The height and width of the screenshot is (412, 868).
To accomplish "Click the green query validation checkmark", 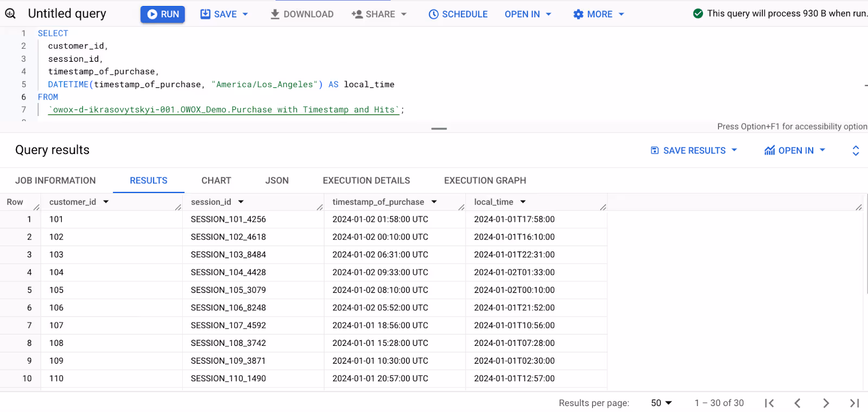I will point(698,14).
